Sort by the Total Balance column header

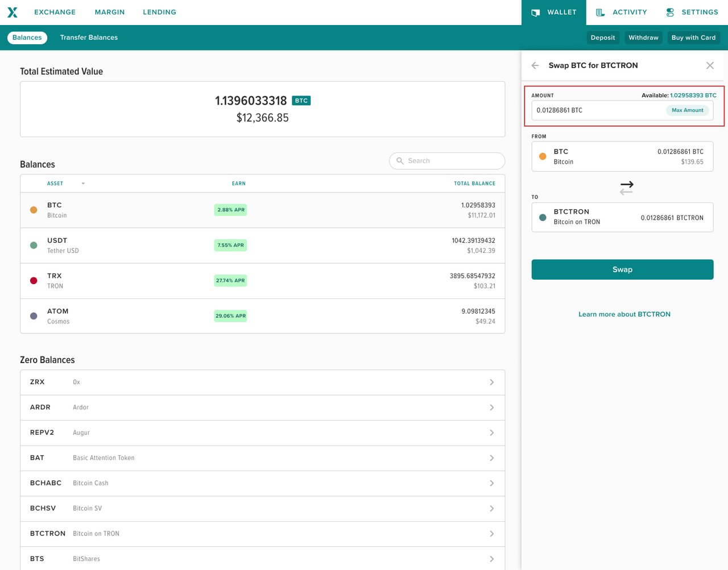(x=474, y=184)
